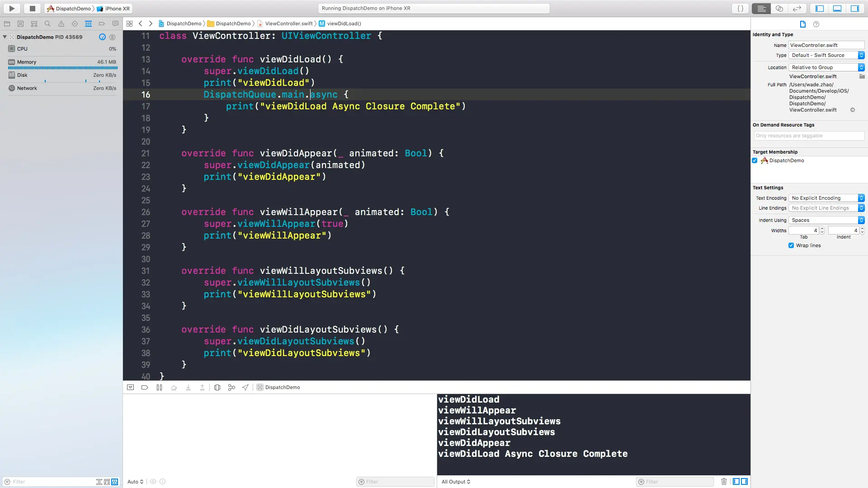Pause program execution in the debug bar
Image resolution: width=868 pixels, height=488 pixels.
coord(159,388)
